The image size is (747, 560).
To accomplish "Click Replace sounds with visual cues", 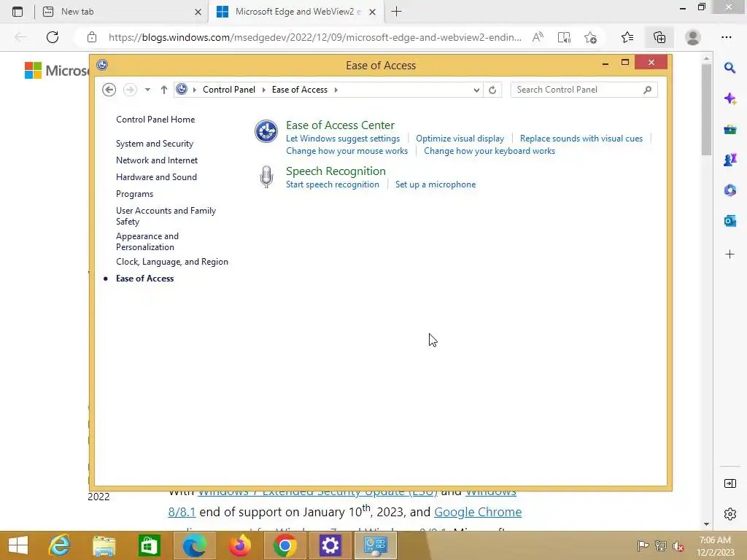I will pos(581,139).
